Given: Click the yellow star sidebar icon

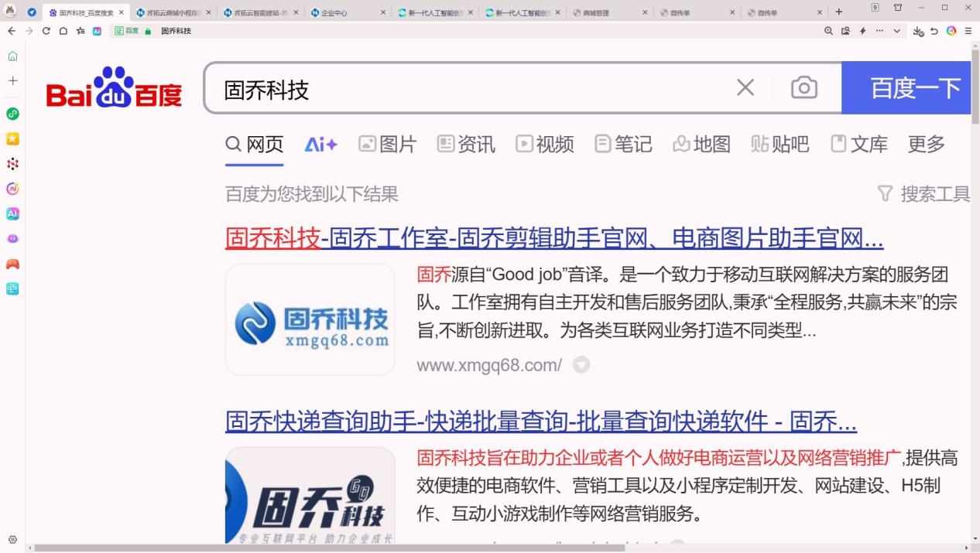Looking at the screenshot, I should (12, 138).
